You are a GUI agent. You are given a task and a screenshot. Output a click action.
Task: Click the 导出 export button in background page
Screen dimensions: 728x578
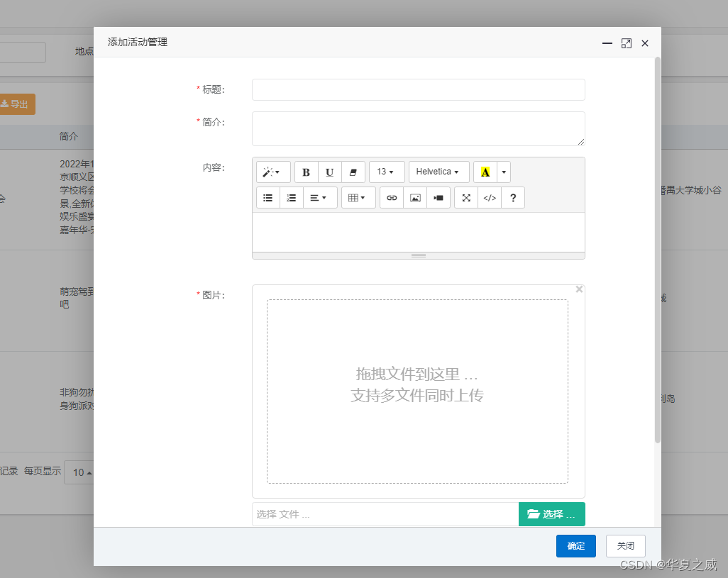pyautogui.click(x=16, y=104)
